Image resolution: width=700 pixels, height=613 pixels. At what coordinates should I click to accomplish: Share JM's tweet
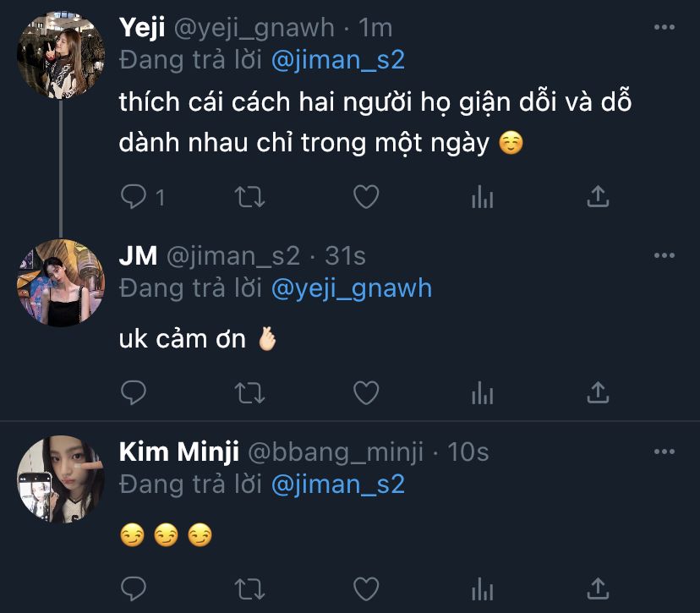tap(598, 392)
